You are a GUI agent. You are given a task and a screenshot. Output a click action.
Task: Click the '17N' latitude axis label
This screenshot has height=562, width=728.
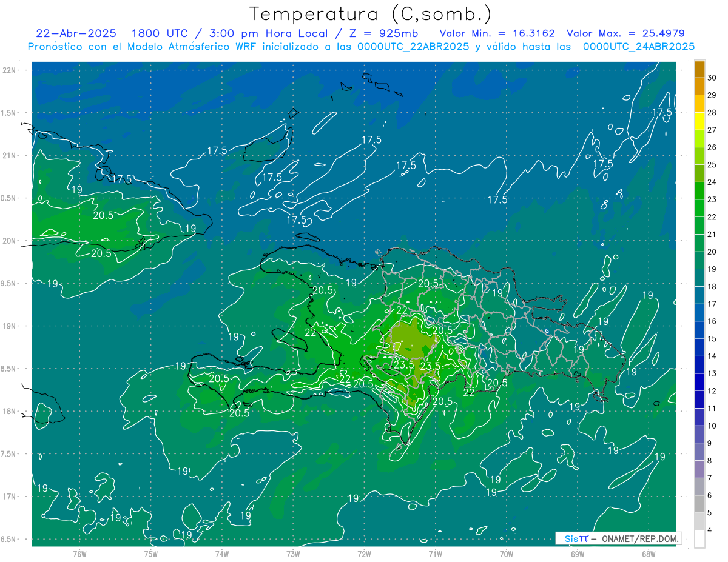pyautogui.click(x=9, y=497)
